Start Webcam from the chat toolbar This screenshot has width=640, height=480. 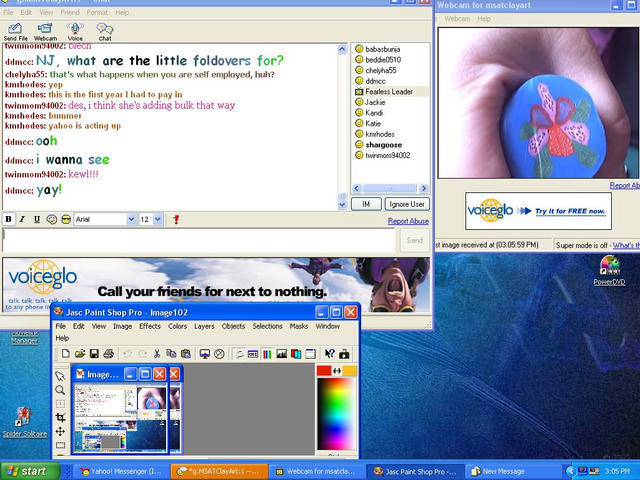coord(45,32)
